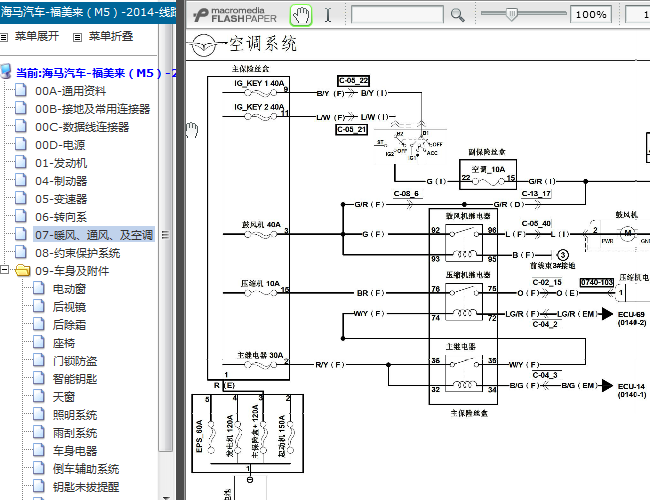650x500 pixels.
Task: Open 00B-接地及常用连接器 document
Action: point(92,109)
